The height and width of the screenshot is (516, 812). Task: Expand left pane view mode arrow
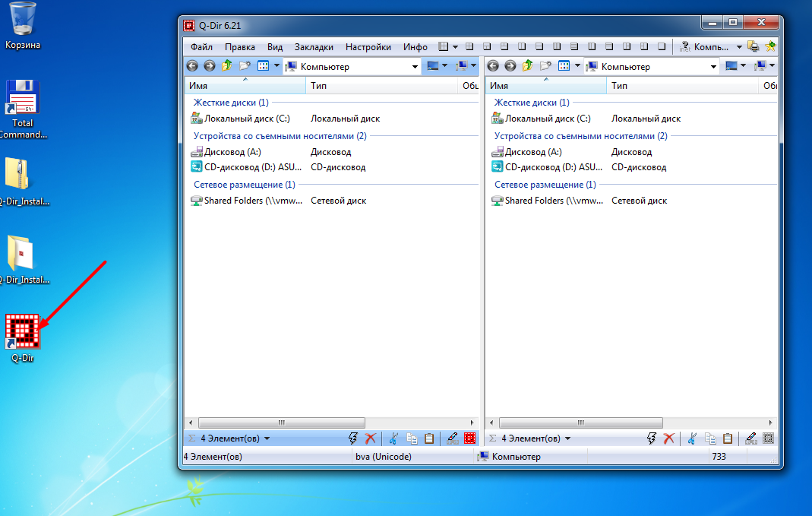click(x=276, y=66)
